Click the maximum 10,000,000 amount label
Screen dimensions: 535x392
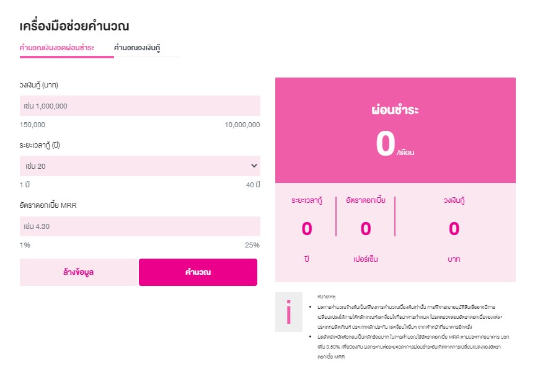[x=242, y=125]
